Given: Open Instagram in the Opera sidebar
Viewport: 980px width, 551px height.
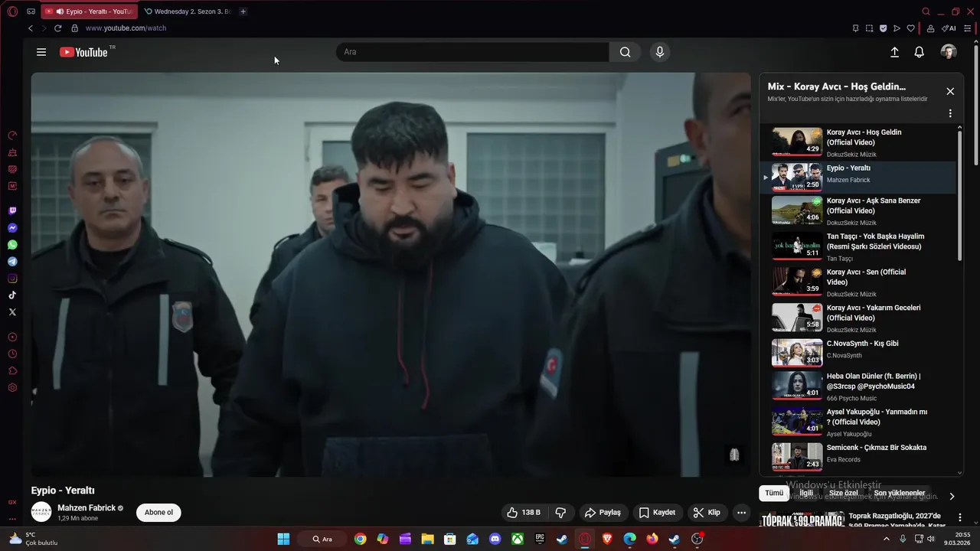Looking at the screenshot, I should [x=12, y=279].
